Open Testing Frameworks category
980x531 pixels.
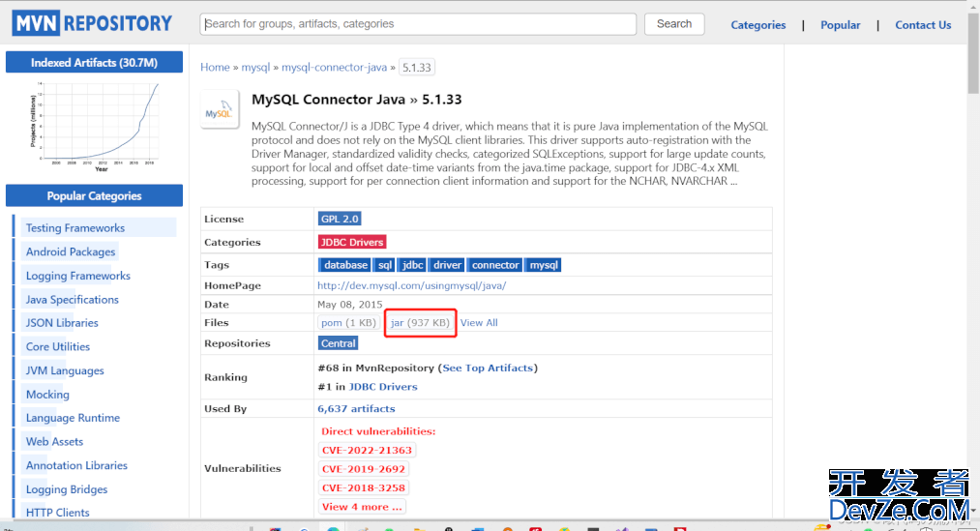click(75, 228)
